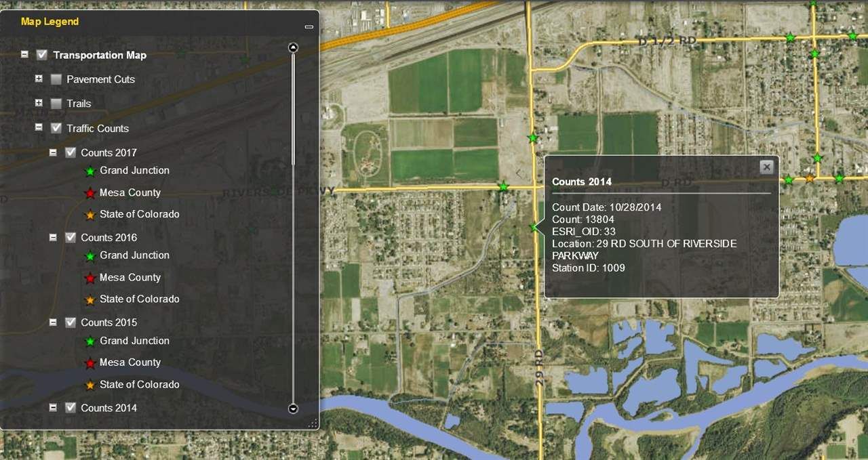Click the popup Location text line

click(644, 249)
